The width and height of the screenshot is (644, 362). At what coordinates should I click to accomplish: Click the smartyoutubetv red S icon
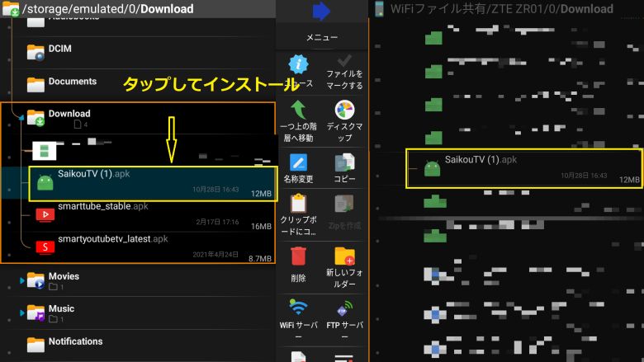(45, 247)
